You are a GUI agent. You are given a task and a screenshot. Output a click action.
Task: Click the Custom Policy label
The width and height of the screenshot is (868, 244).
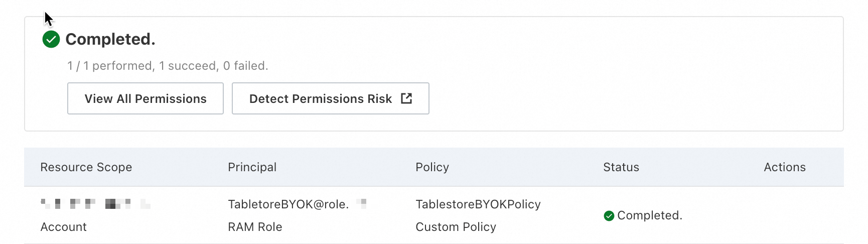pyautogui.click(x=456, y=227)
